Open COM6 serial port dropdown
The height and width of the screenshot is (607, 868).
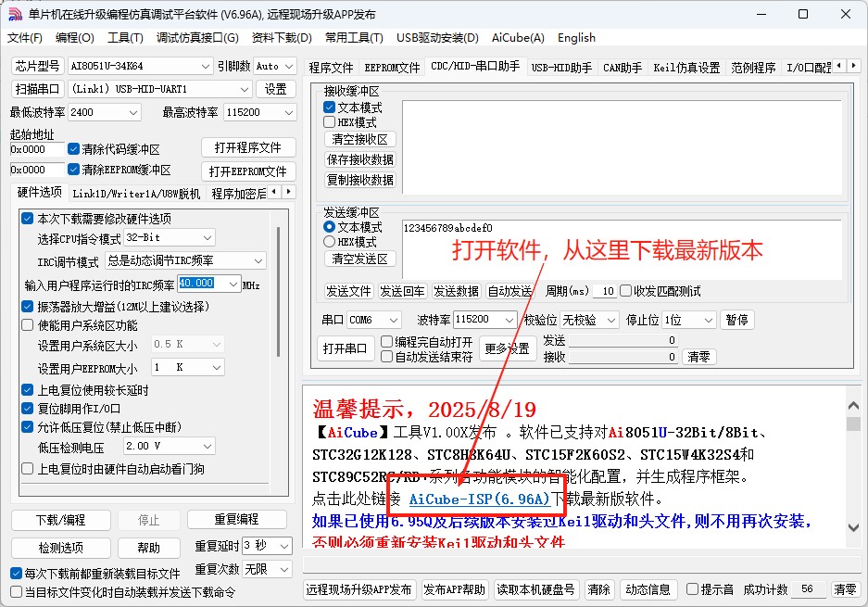(x=373, y=320)
